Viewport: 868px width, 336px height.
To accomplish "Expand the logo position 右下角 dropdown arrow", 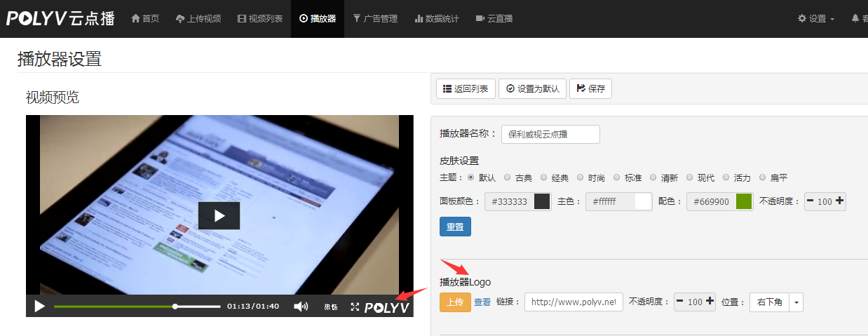I will 796,302.
